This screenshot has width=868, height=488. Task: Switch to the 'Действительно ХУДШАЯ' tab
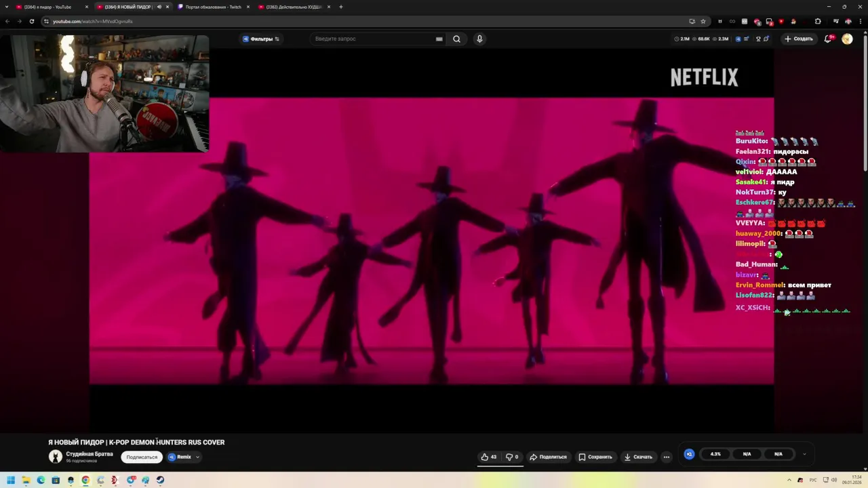coord(294,7)
